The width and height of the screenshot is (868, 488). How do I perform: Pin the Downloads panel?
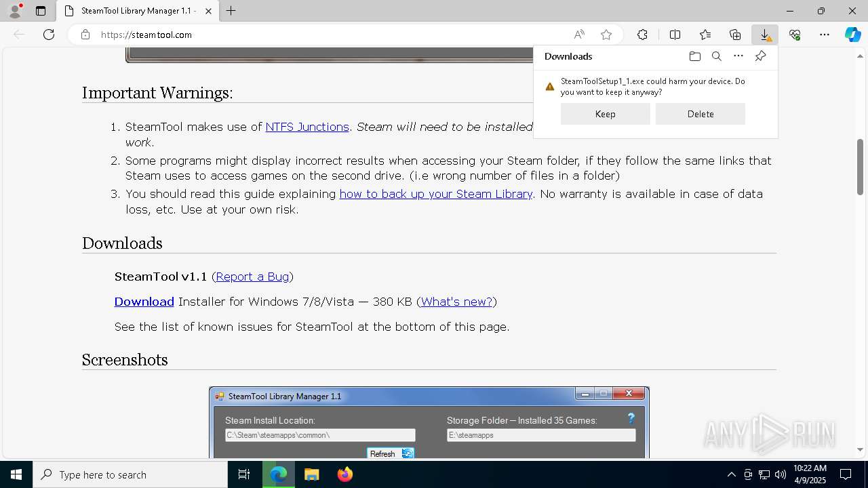[x=760, y=56]
